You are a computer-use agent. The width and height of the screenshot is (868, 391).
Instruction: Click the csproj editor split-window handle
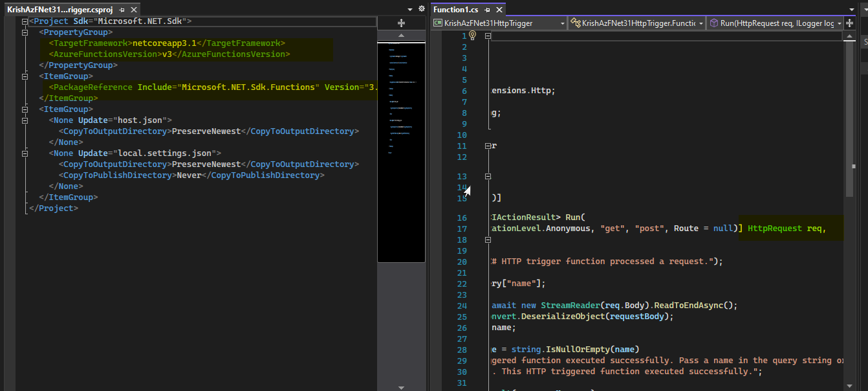(x=401, y=23)
